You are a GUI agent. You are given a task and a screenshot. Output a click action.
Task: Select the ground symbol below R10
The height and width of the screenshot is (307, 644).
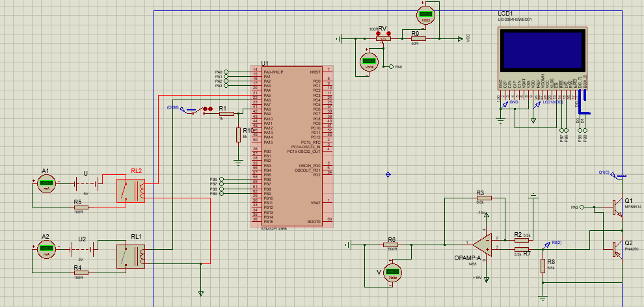[238, 163]
